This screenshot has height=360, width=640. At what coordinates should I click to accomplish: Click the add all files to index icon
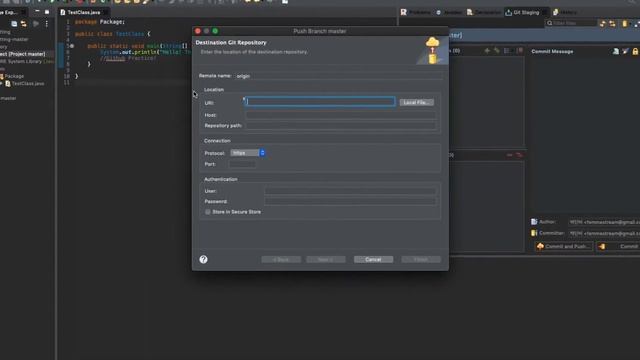pos(497,51)
